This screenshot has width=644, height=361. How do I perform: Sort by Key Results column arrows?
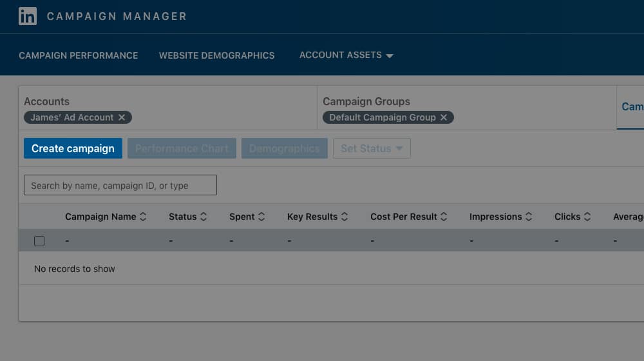(345, 217)
